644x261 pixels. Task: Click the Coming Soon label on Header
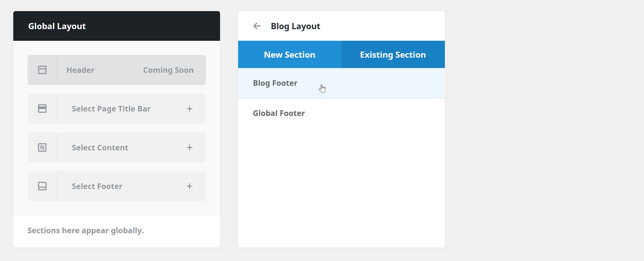tap(168, 70)
